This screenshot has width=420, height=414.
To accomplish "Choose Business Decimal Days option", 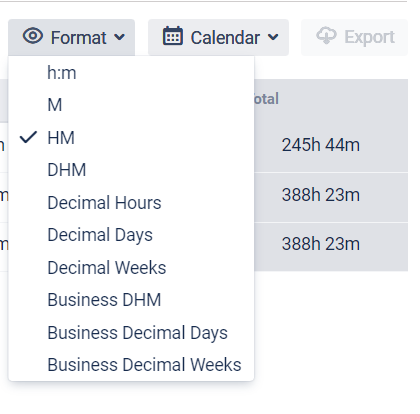I will 131,333.
